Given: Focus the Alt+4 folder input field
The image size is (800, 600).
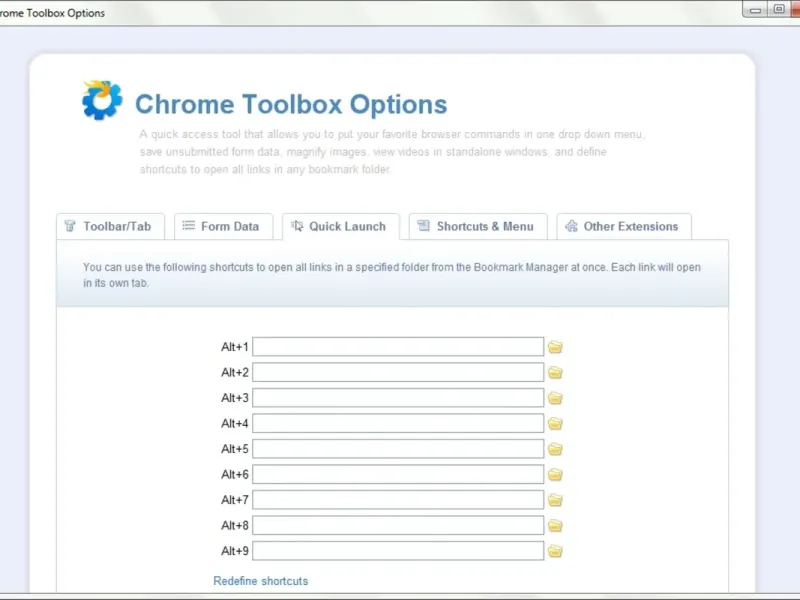Looking at the screenshot, I should coord(398,423).
